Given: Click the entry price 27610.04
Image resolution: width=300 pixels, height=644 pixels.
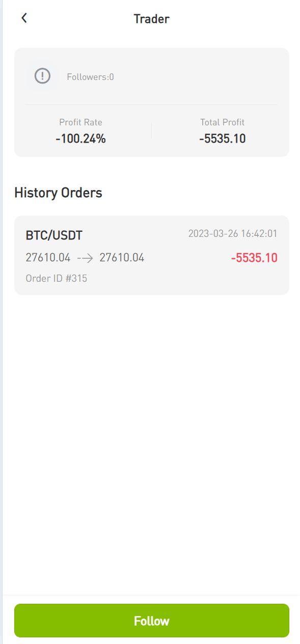Looking at the screenshot, I should coord(48,258).
